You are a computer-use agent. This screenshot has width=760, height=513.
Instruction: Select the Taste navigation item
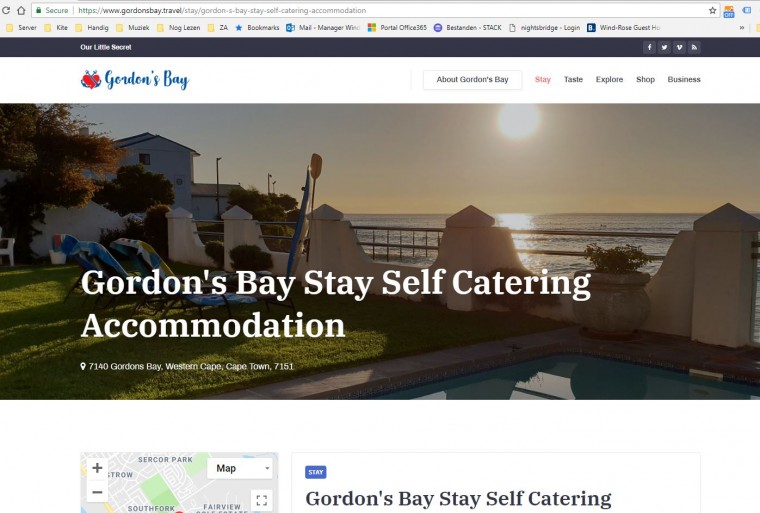pos(573,80)
